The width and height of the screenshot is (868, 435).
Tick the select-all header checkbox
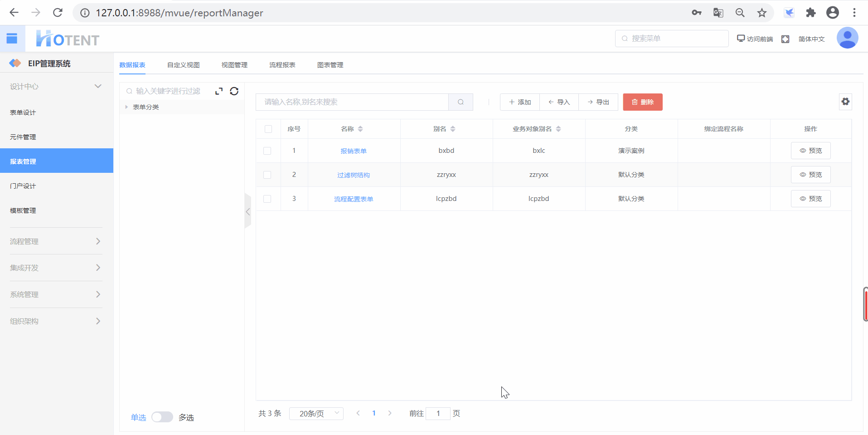point(268,129)
